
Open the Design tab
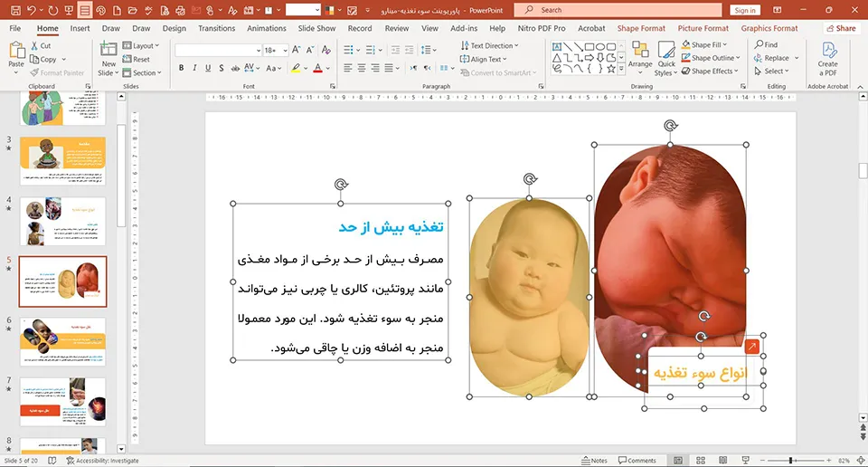point(175,28)
